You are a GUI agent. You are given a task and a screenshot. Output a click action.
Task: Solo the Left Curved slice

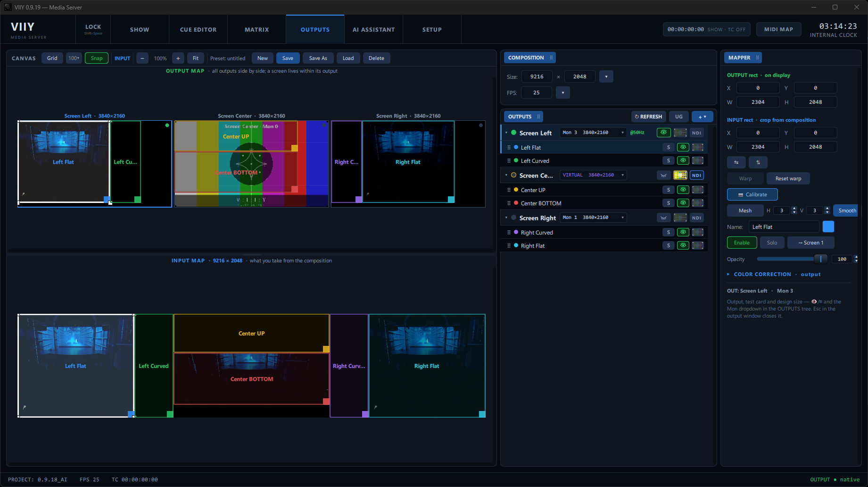[668, 160]
